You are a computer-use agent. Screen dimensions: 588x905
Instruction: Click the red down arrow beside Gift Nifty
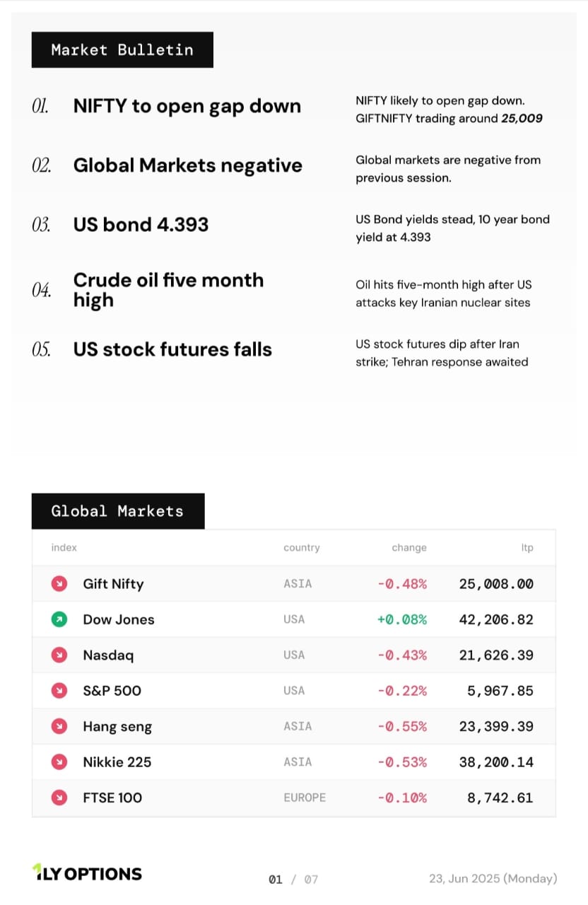[x=59, y=584]
